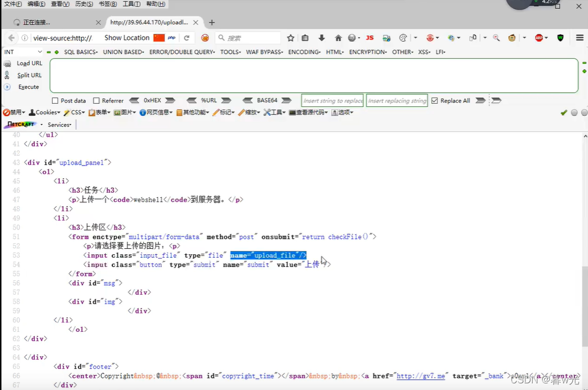Click the monkey face Greasemonkey icon
This screenshot has width=588, height=390.
pyautogui.click(x=512, y=38)
